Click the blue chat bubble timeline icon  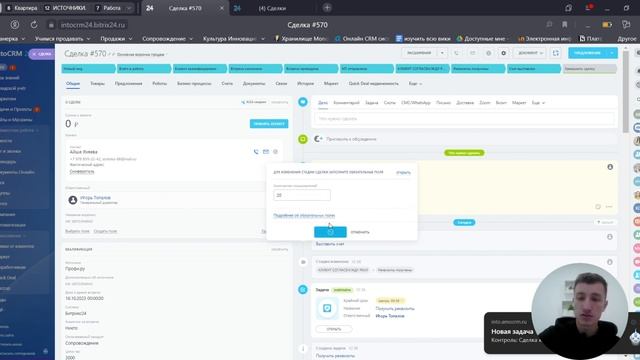(303, 102)
